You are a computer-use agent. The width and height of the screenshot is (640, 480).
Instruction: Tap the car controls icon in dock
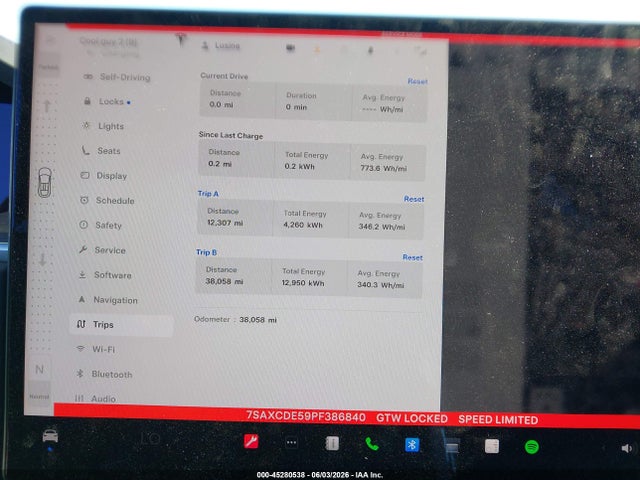pyautogui.click(x=50, y=436)
